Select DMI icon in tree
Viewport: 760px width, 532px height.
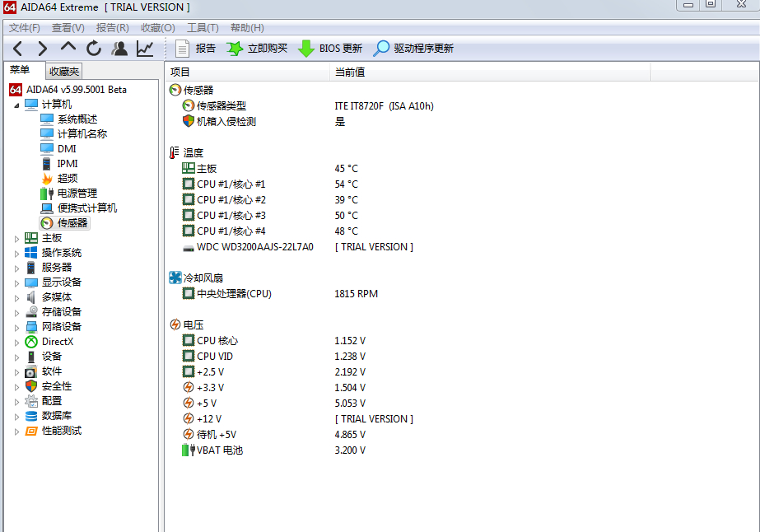click(47, 148)
